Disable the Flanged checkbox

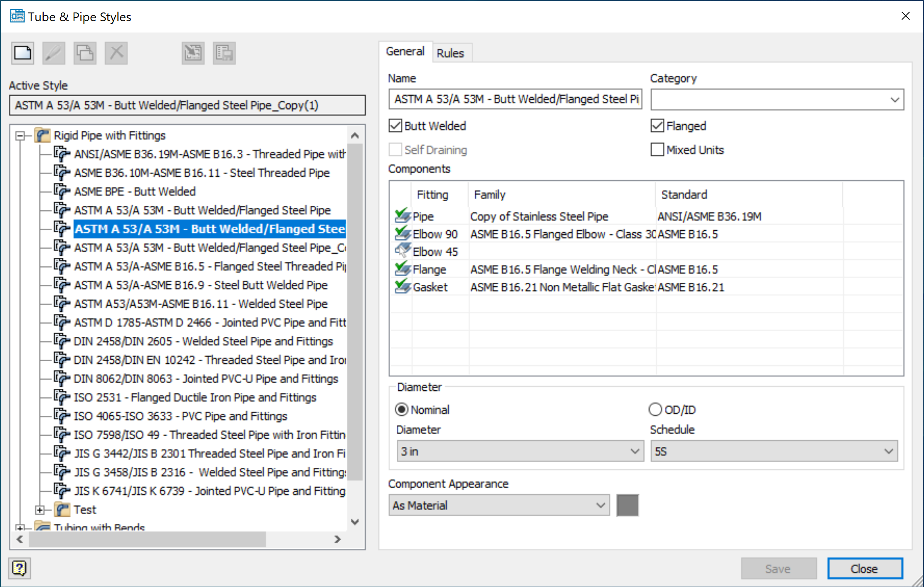[657, 126]
